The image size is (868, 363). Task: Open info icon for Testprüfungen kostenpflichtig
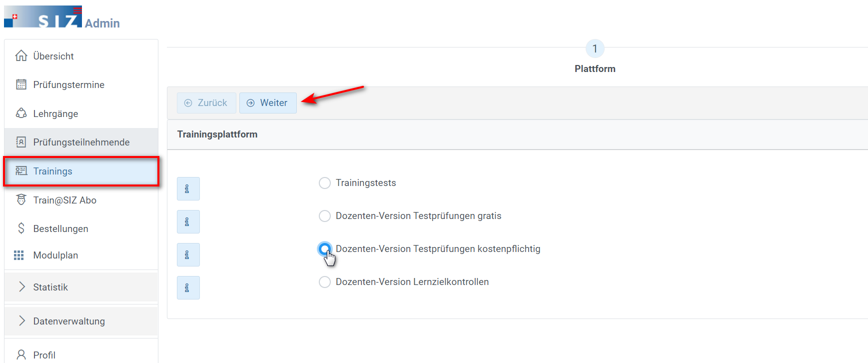[x=188, y=254]
